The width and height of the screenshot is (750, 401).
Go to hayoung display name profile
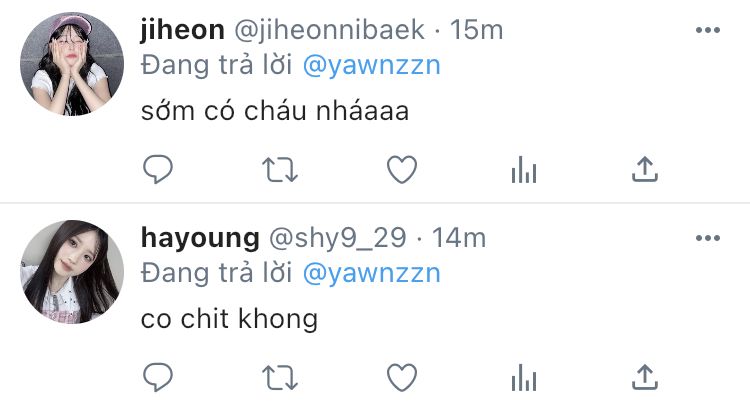coord(200,238)
